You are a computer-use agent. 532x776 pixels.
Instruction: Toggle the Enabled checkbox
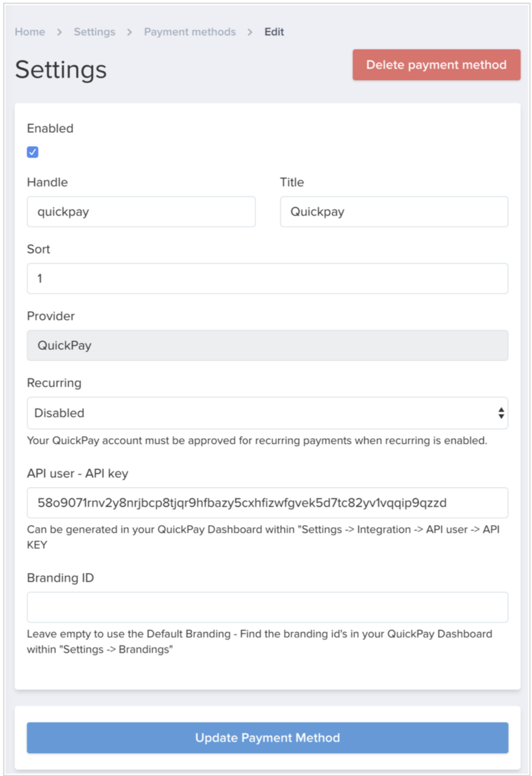coord(32,152)
